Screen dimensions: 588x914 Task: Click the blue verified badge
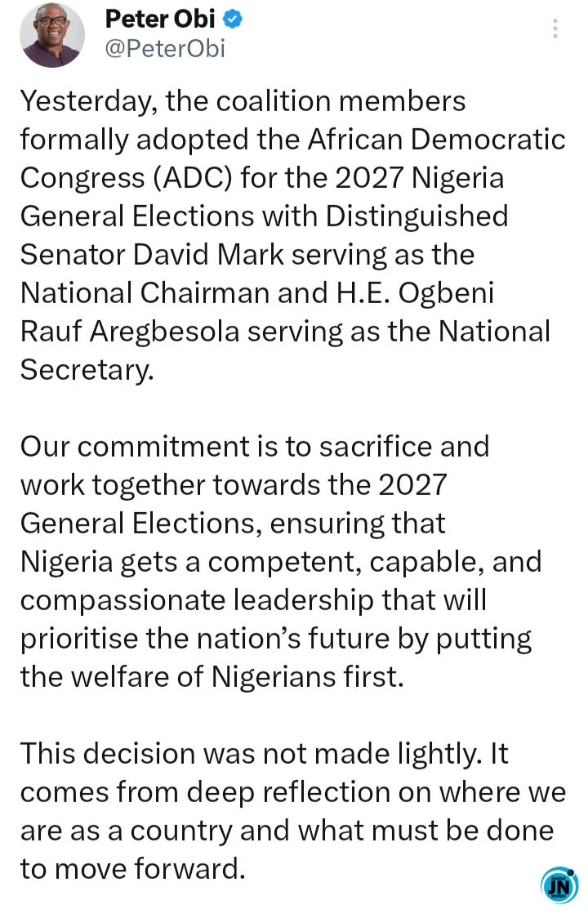233,20
